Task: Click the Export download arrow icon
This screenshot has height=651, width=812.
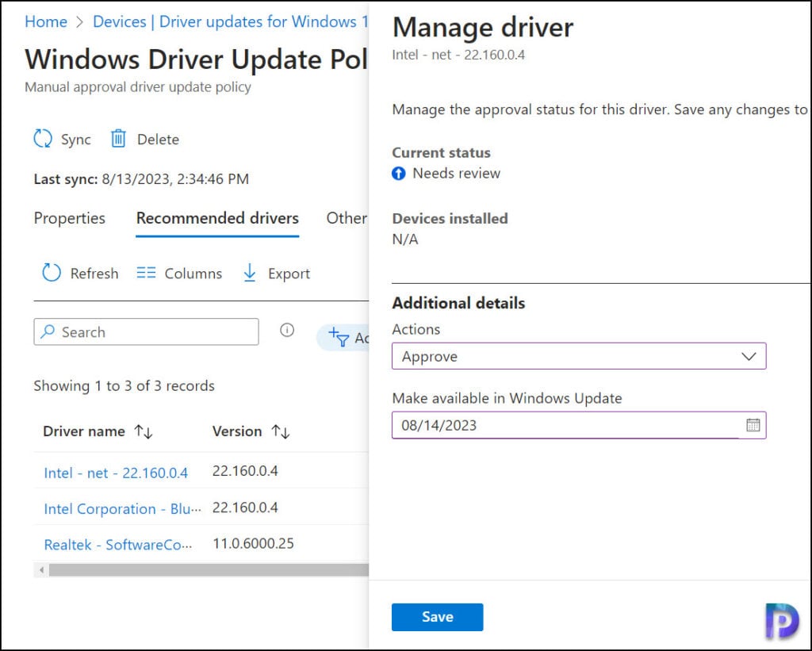Action: coord(250,273)
